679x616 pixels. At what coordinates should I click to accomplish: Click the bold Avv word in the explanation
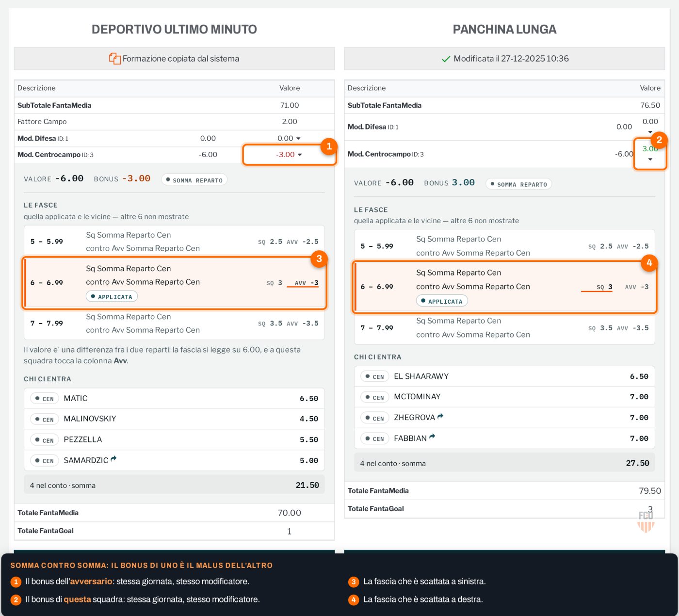click(120, 361)
